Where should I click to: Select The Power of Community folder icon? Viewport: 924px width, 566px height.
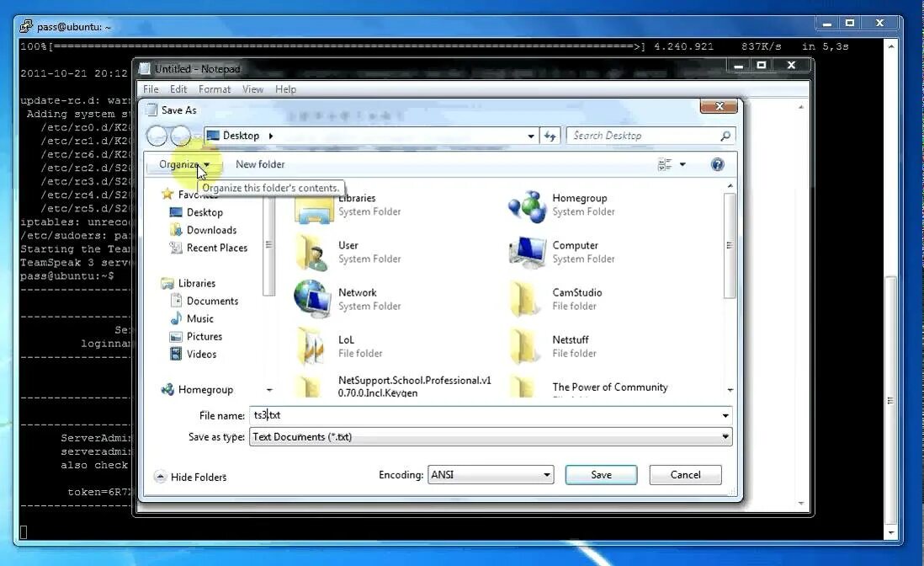tap(523, 387)
